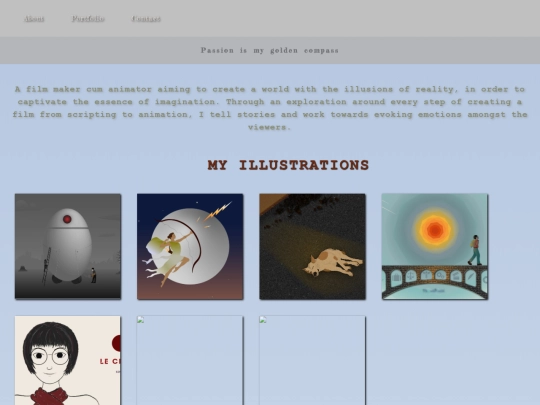Click the first broken image placeholder
This screenshot has width=540, height=405.
coord(190,360)
